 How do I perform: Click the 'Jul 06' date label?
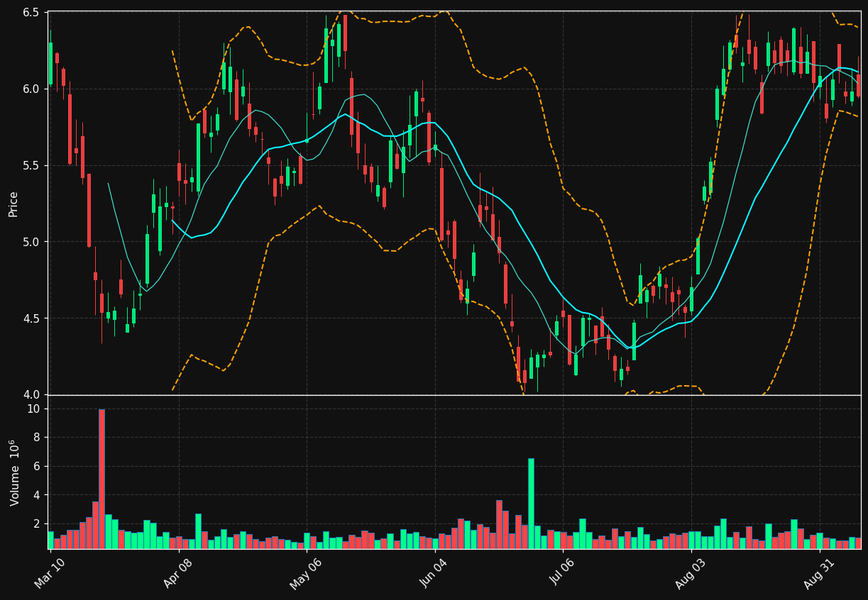coord(562,574)
